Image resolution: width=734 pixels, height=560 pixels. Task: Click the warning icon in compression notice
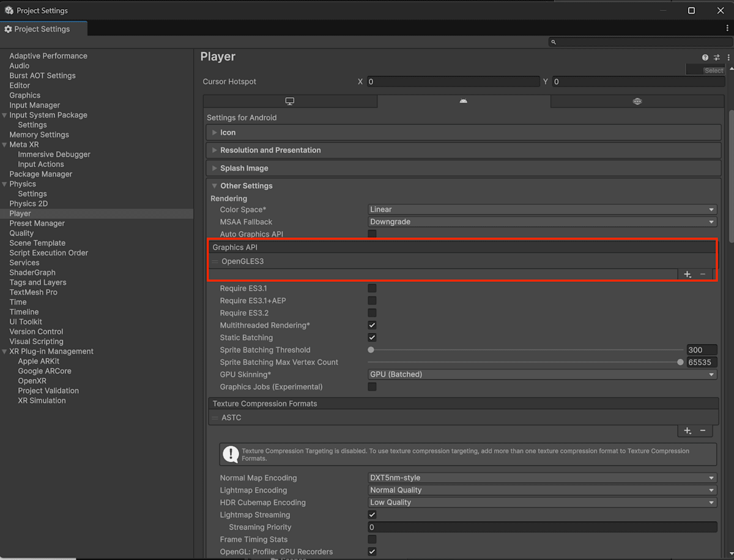click(231, 454)
